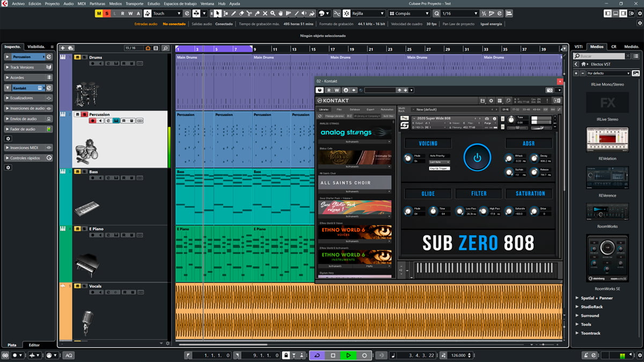
Task: Click the Edit Instrument icon on Percussion track
Action: click(x=116, y=121)
